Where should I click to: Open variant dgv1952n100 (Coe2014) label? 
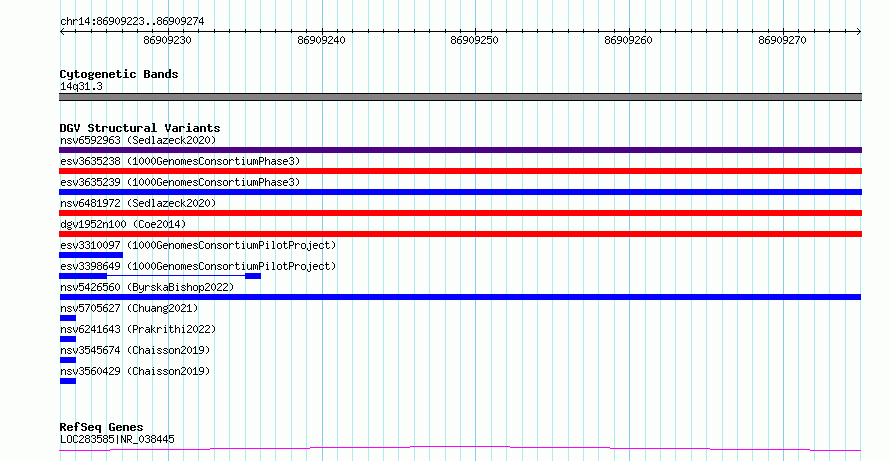pos(123,224)
